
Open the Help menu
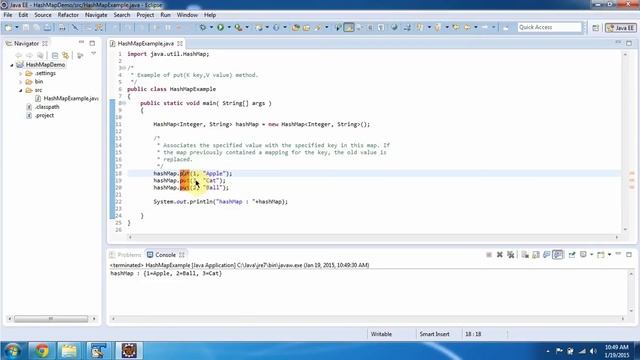click(210, 15)
